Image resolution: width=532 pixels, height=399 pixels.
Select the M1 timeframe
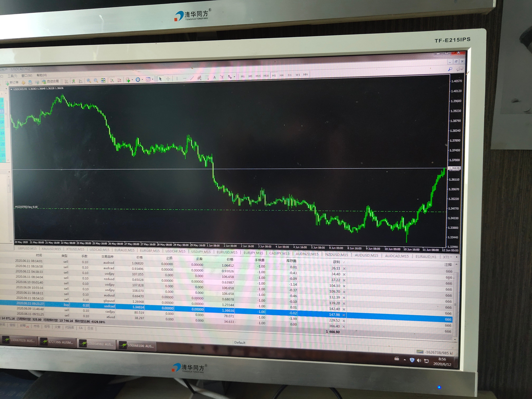point(243,77)
